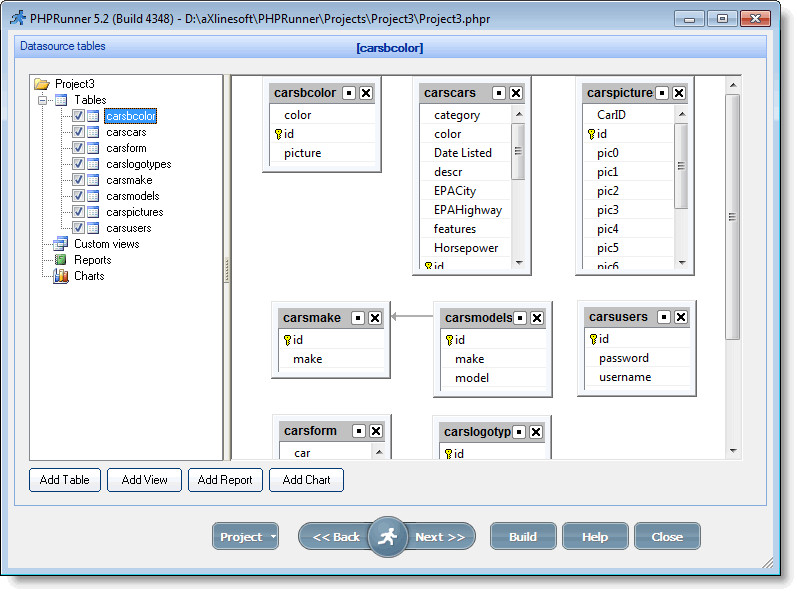Minimize the carslogotypes table box
Image resolution: width=797 pixels, height=592 pixels.
(x=518, y=432)
